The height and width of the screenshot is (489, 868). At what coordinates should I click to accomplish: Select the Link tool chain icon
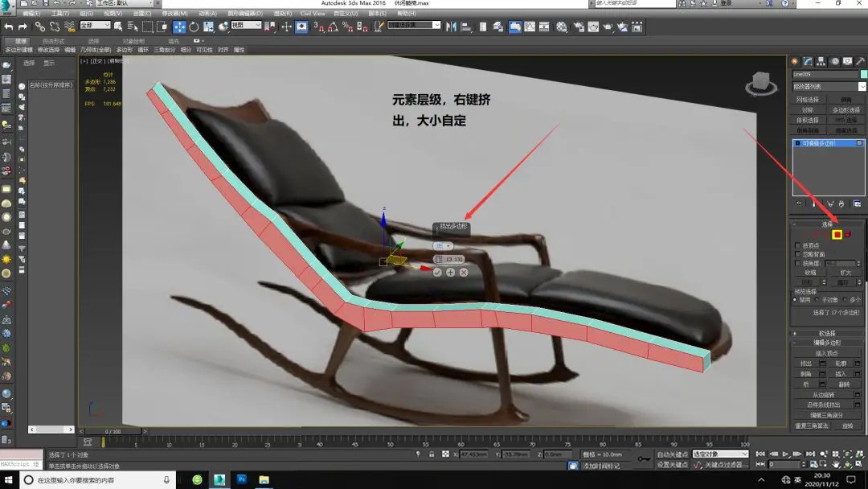click(40, 26)
